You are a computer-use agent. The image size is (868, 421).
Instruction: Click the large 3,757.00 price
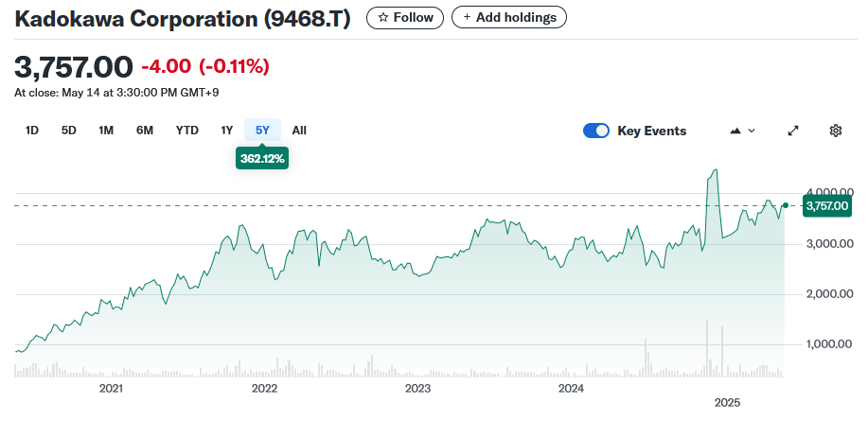click(x=74, y=67)
